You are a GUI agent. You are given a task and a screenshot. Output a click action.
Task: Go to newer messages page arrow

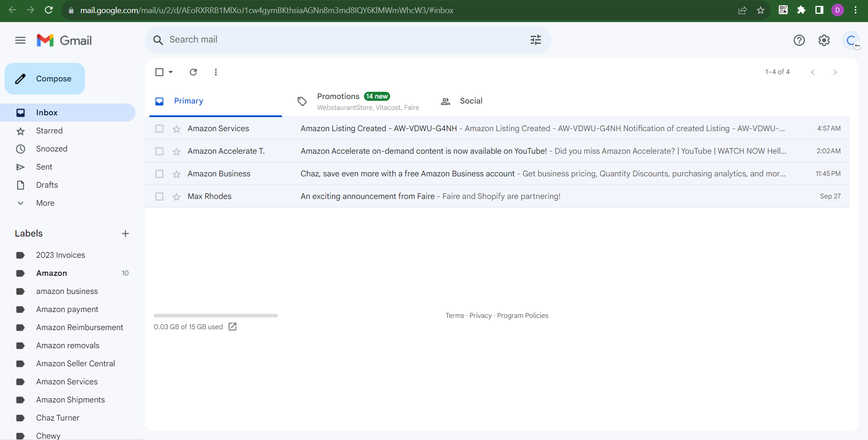coord(813,72)
